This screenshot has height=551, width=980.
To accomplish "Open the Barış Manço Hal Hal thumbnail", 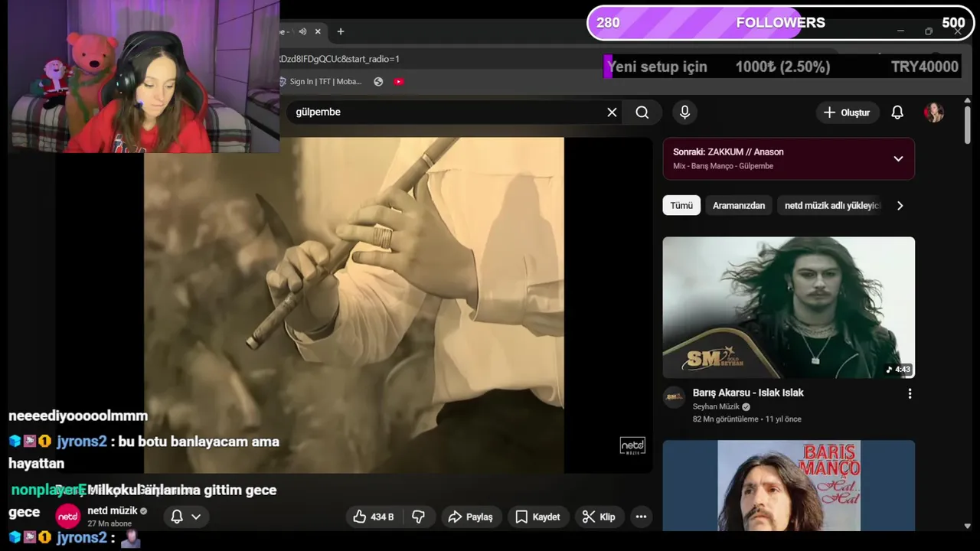I will (x=789, y=485).
